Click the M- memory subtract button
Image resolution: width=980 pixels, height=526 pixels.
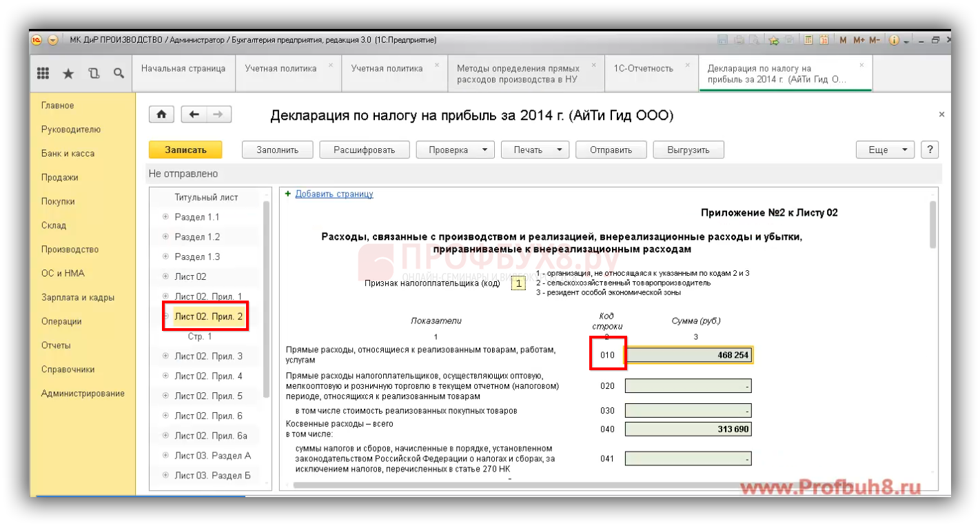875,40
